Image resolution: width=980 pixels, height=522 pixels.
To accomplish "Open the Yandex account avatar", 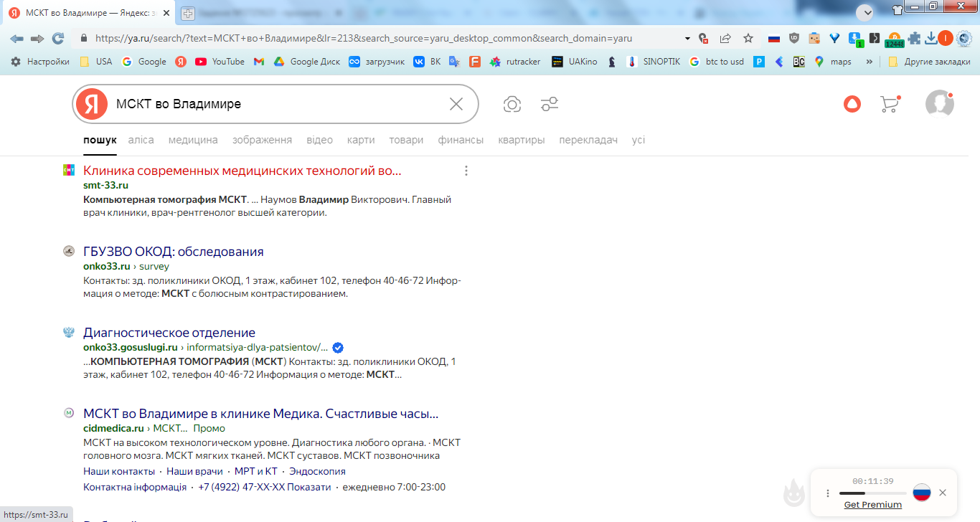I will tap(939, 104).
